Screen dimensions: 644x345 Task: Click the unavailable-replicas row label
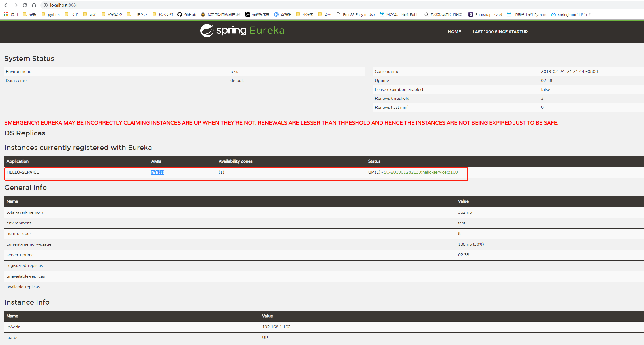(26, 276)
